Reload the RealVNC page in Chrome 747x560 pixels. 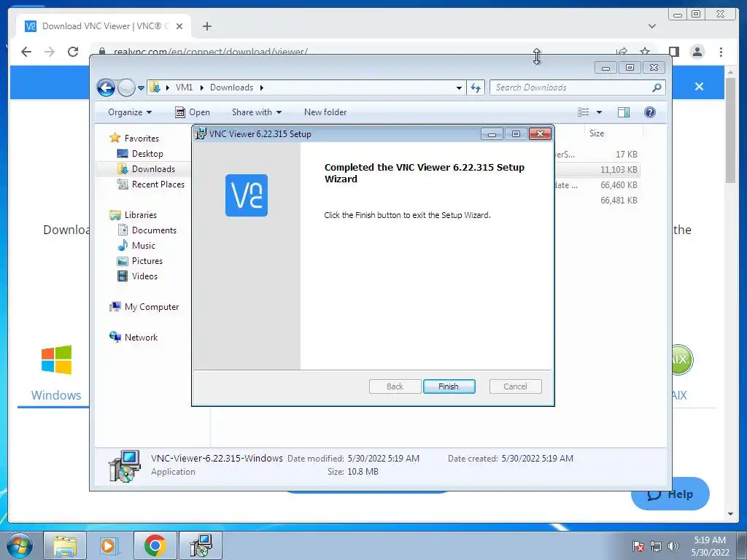click(73, 52)
